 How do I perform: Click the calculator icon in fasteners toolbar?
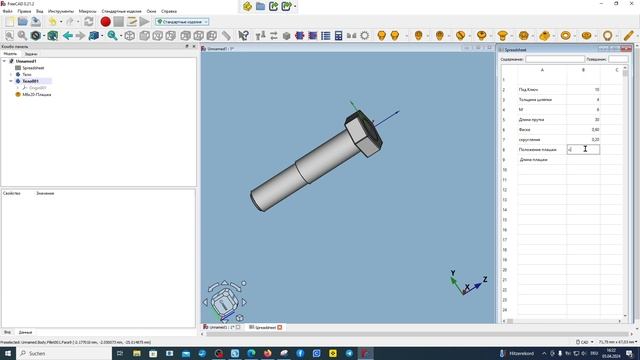338,36
